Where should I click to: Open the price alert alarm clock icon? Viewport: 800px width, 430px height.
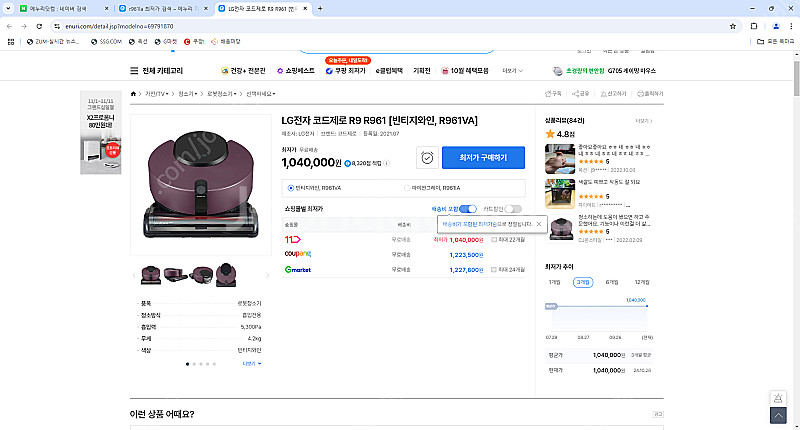(x=427, y=158)
